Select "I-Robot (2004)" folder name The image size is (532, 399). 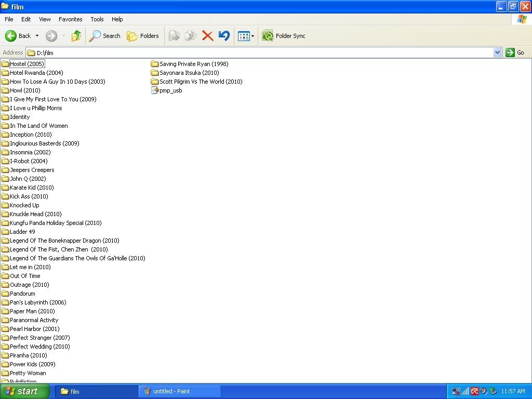[29, 161]
